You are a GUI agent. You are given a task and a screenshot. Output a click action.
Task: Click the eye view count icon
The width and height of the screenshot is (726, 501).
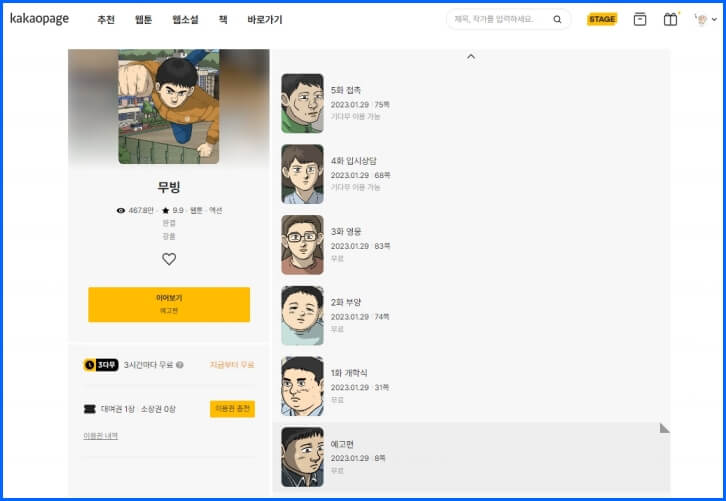pos(121,210)
